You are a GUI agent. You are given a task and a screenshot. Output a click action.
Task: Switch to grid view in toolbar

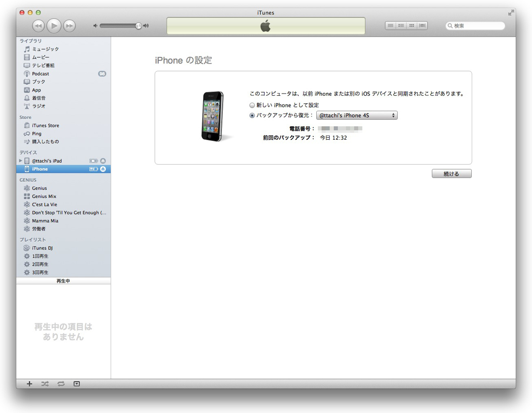pyautogui.click(x=411, y=26)
